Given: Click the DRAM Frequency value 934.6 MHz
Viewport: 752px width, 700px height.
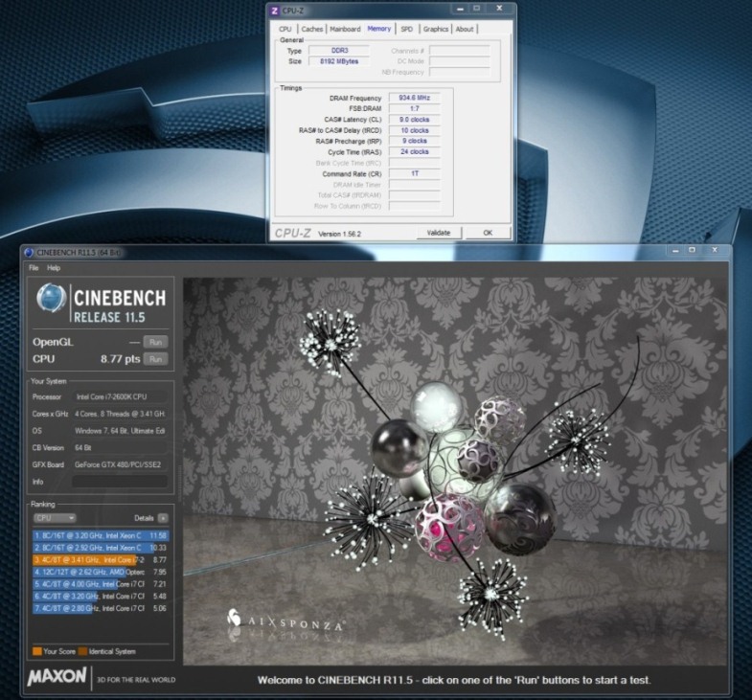Looking at the screenshot, I should 415,98.
